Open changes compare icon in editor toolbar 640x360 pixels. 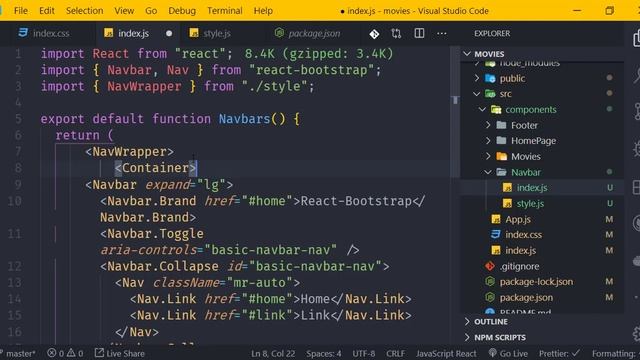396,33
